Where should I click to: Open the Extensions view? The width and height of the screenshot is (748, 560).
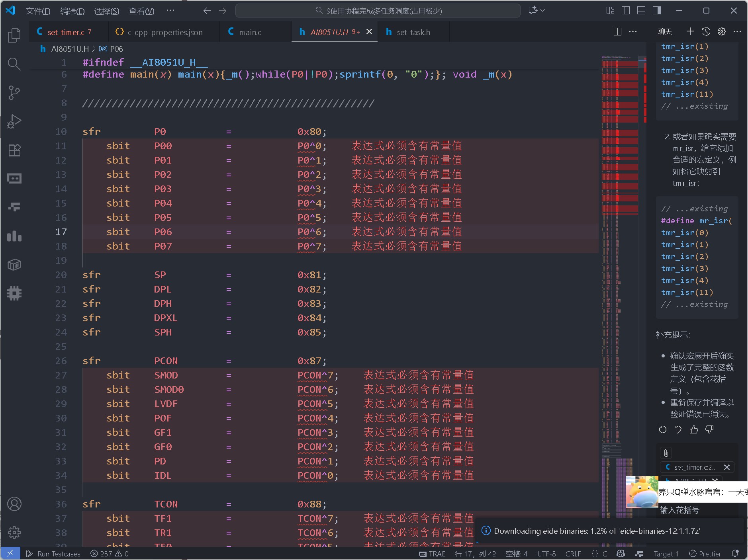(14, 150)
